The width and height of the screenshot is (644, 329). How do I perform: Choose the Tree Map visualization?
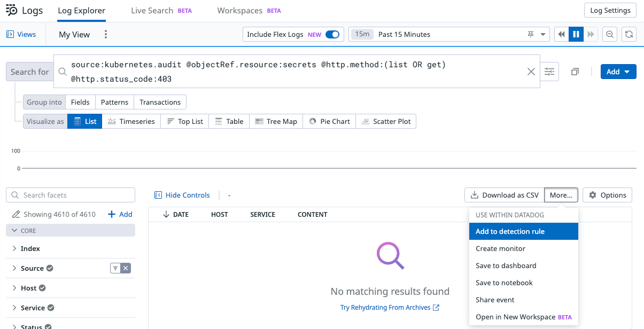pos(276,121)
